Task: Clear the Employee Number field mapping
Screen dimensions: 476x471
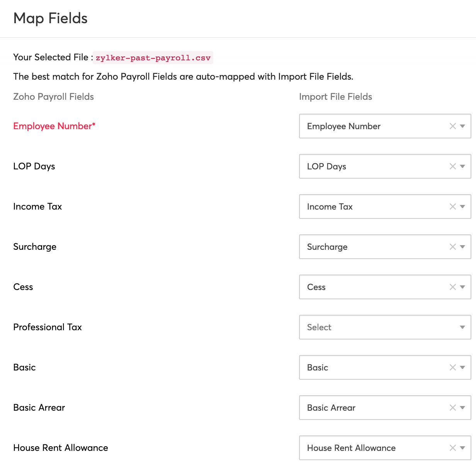Action: coord(452,126)
